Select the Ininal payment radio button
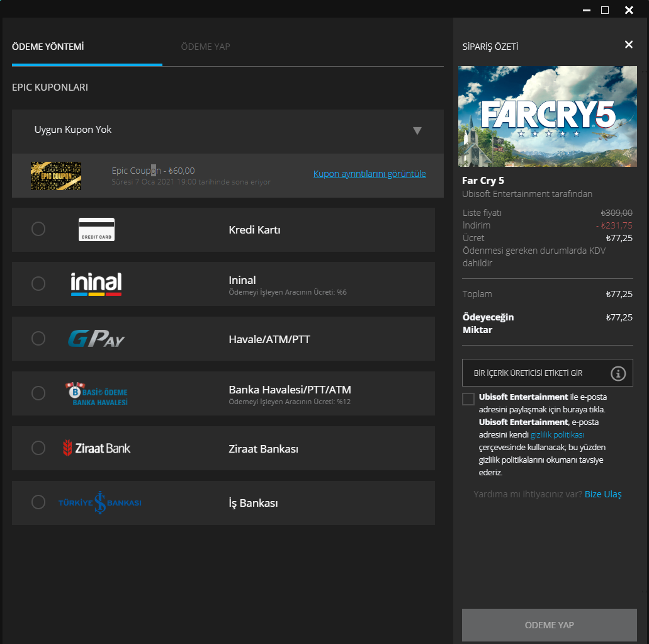Screen dimensions: 649x644 click(x=38, y=283)
